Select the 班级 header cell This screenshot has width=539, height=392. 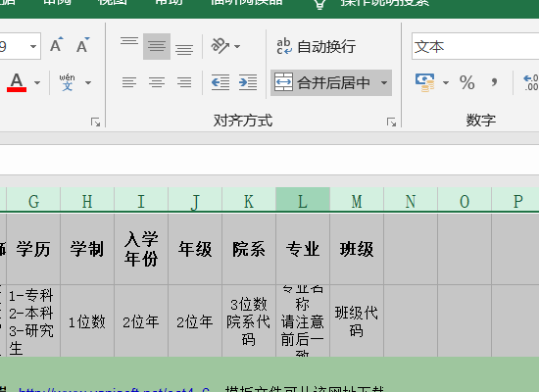pyautogui.click(x=357, y=249)
